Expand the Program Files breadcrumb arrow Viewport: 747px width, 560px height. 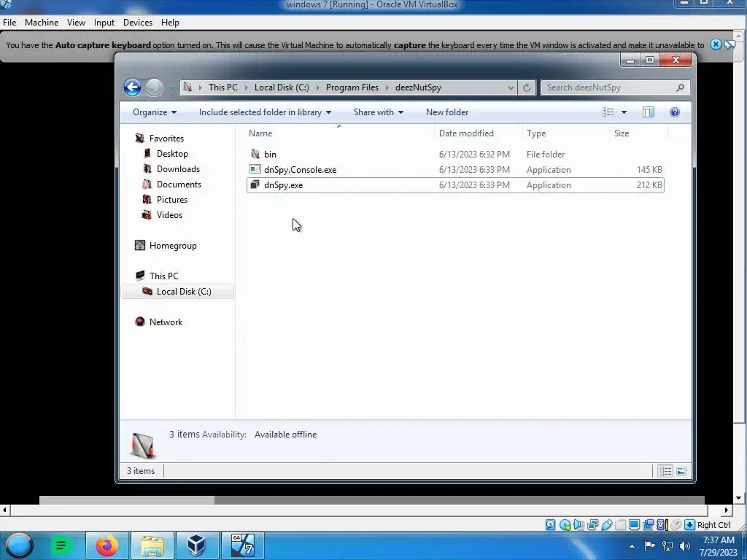click(x=387, y=87)
